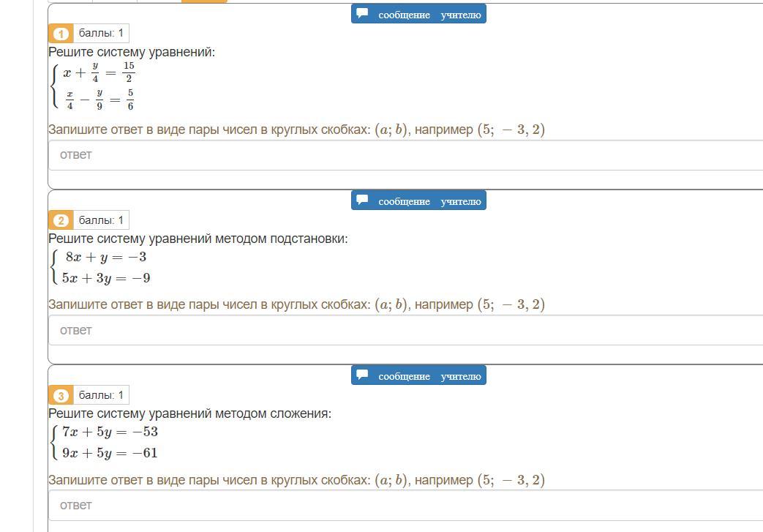Click the orange number 1 badge
Screen dimensions: 763x532
(61, 34)
